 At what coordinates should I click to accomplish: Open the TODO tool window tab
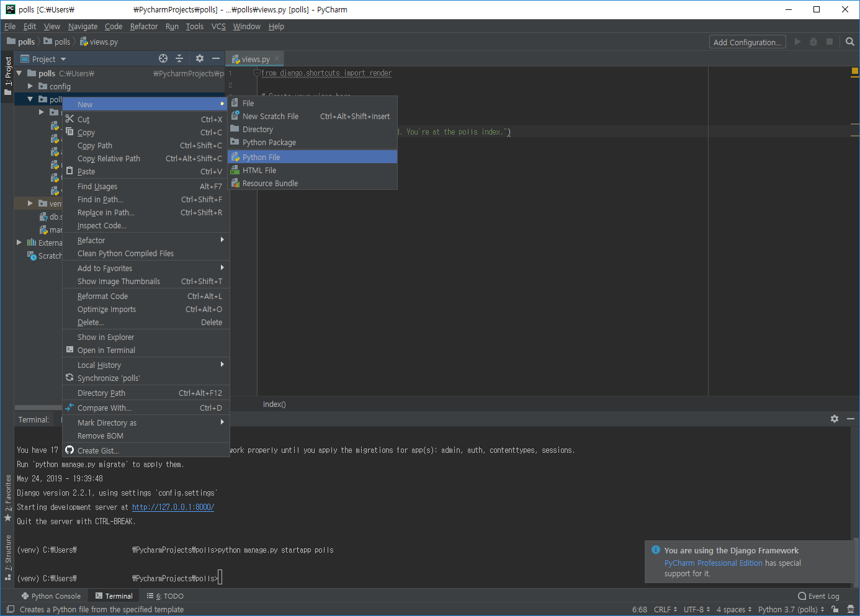pyautogui.click(x=165, y=596)
